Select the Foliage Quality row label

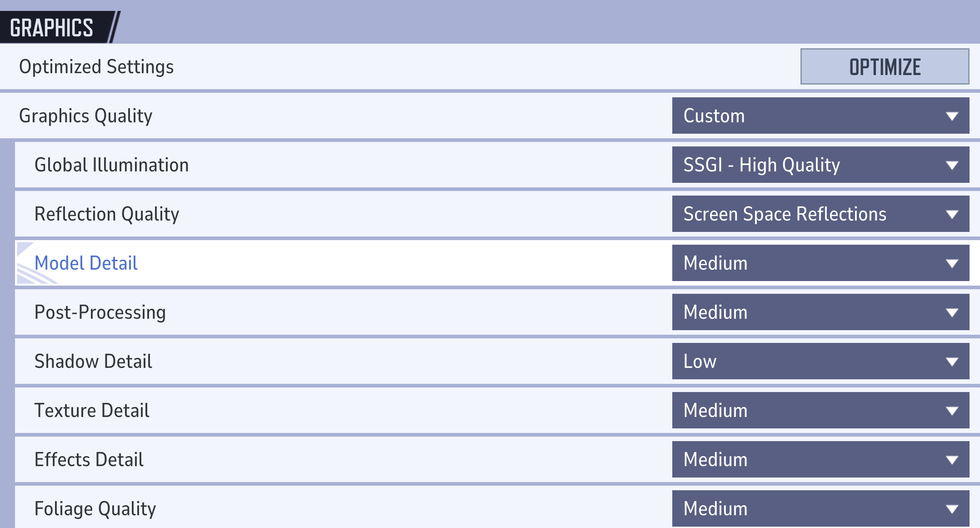[x=95, y=508]
